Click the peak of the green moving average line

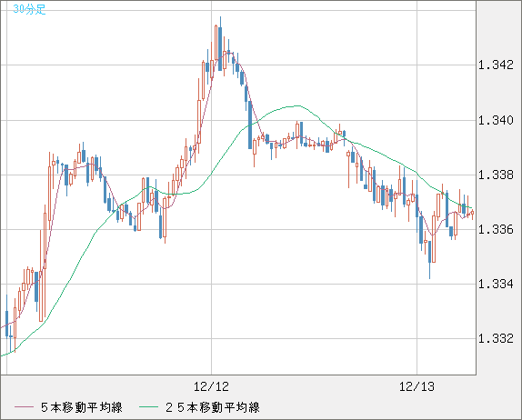click(297, 105)
